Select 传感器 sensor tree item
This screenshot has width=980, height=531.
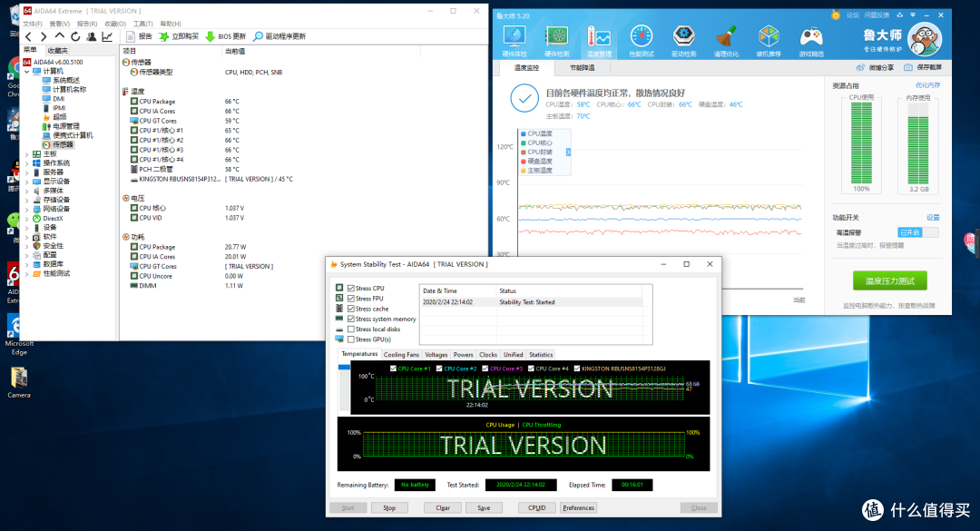click(57, 144)
